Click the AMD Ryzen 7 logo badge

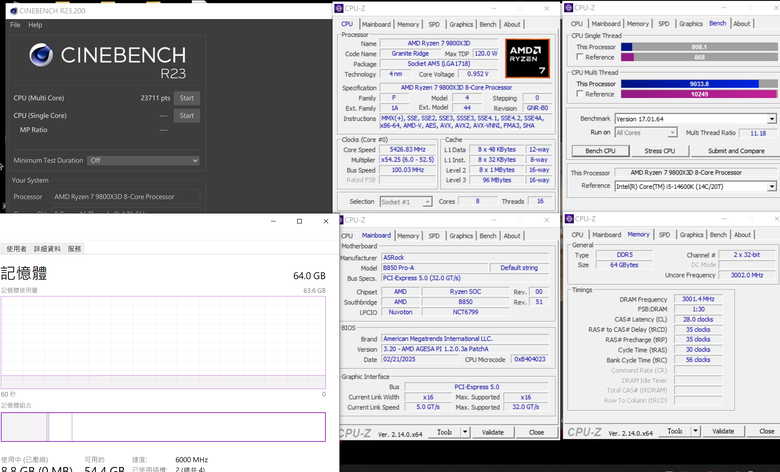527,58
